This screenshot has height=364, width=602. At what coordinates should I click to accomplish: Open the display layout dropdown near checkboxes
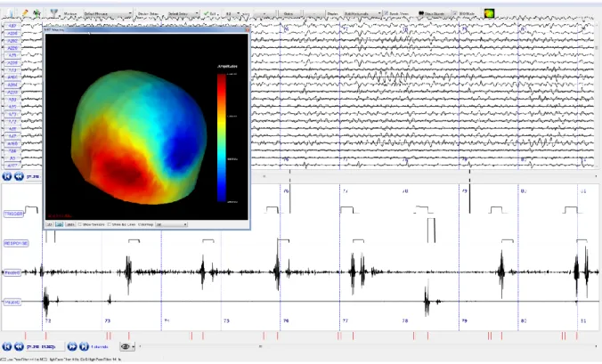click(362, 14)
